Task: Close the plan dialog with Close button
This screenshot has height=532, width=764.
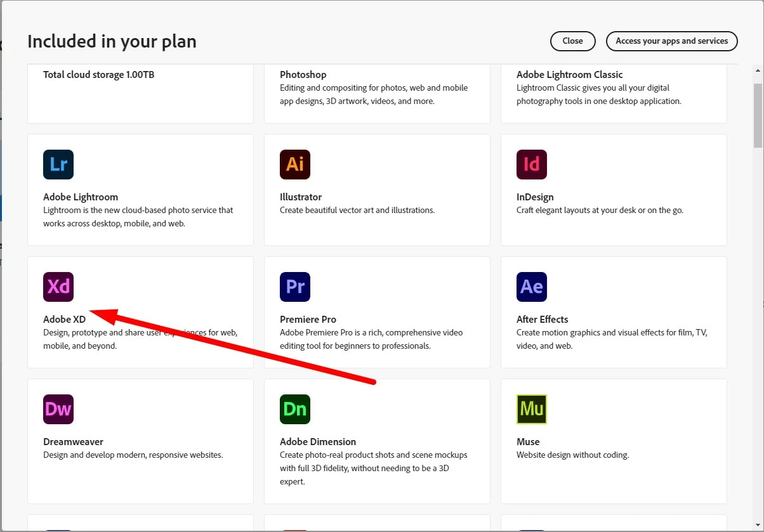Action: click(572, 41)
